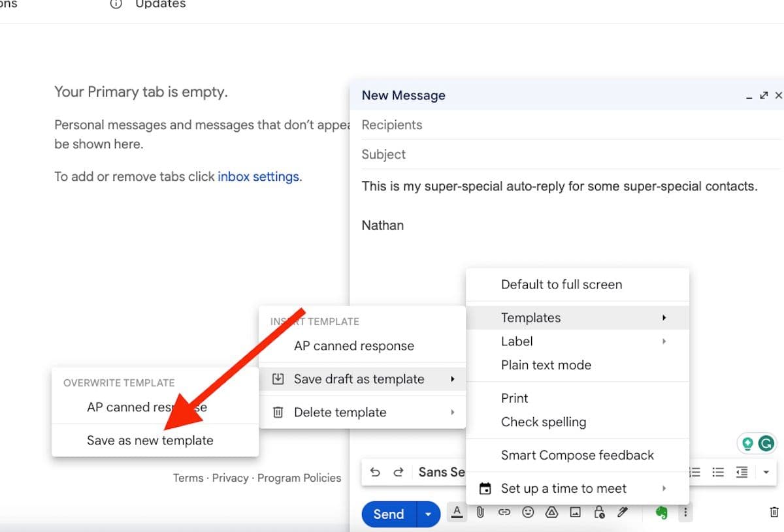The height and width of the screenshot is (532, 784).
Task: Insert a file from Google Drive
Action: 551,512
